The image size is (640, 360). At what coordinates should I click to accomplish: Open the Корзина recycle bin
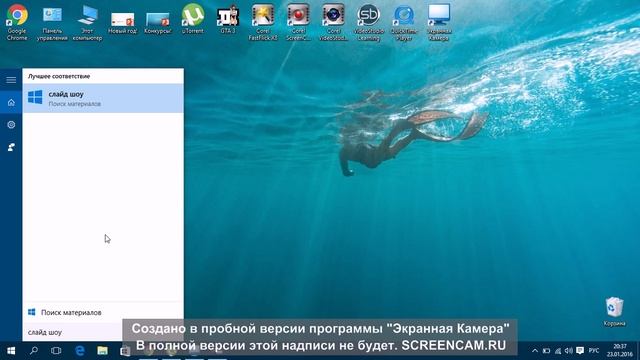coord(614,311)
